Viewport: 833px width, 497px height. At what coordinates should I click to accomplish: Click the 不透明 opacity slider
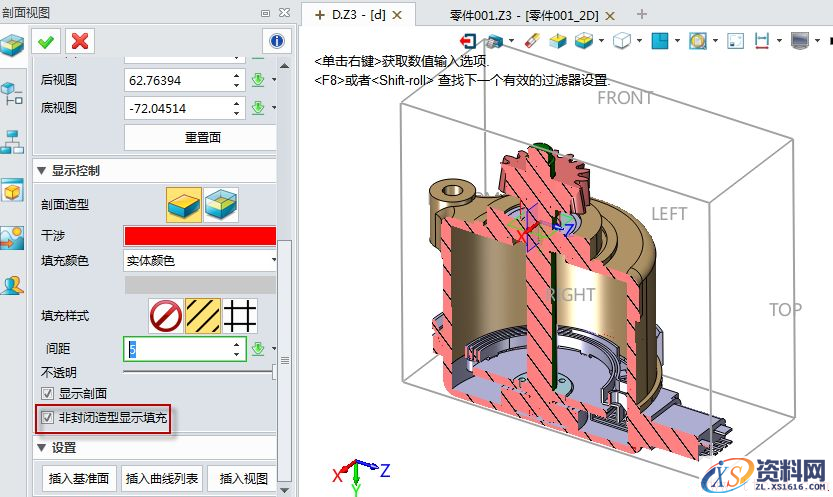click(200, 372)
